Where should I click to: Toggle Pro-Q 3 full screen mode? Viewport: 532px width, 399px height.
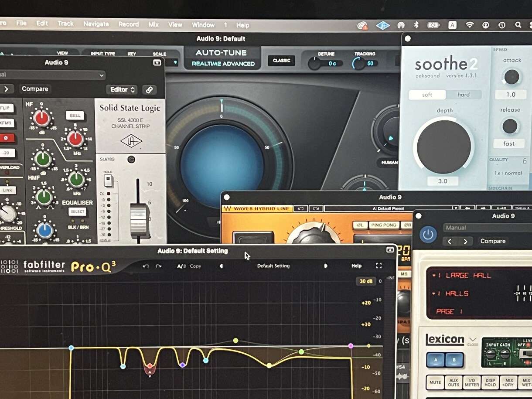pos(379,266)
